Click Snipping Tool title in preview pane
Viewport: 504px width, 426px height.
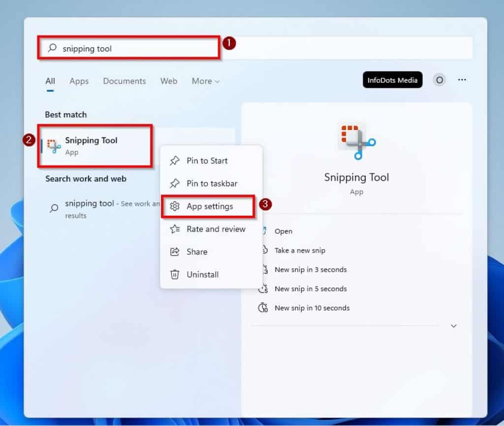[x=356, y=177]
